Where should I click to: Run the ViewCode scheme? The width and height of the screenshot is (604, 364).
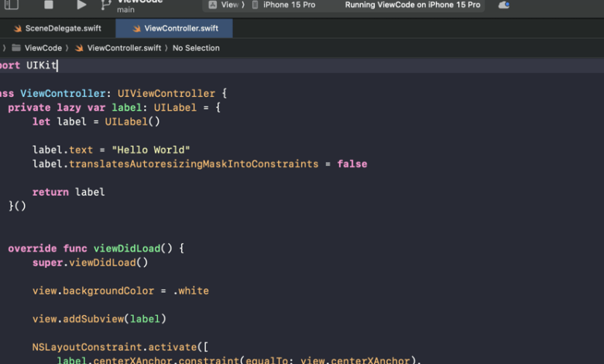click(81, 5)
